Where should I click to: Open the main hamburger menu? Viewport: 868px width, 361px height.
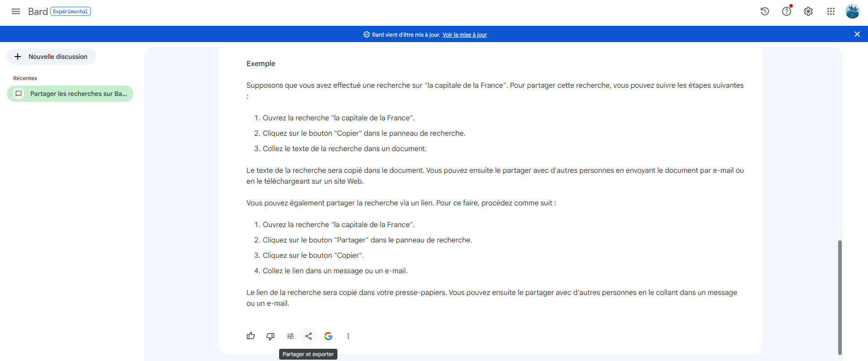coord(16,11)
